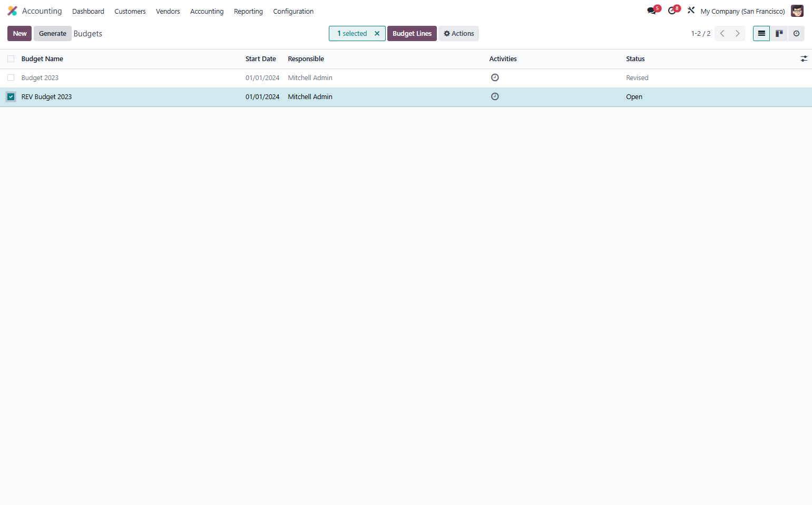The image size is (812, 505).
Task: Open the activities clock icon in navbar
Action: click(x=673, y=11)
